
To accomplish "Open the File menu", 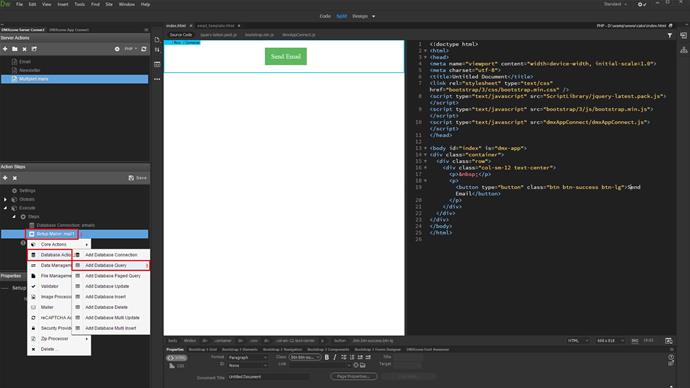I will tap(19, 4).
